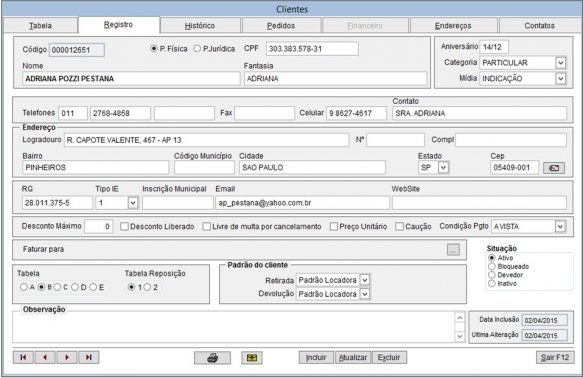Switch to the Histórico tab
The image size is (583, 378).
(200, 26)
